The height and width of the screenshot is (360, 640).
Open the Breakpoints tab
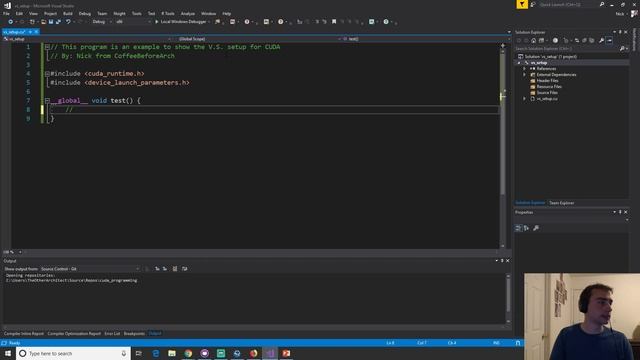pyautogui.click(x=134, y=334)
